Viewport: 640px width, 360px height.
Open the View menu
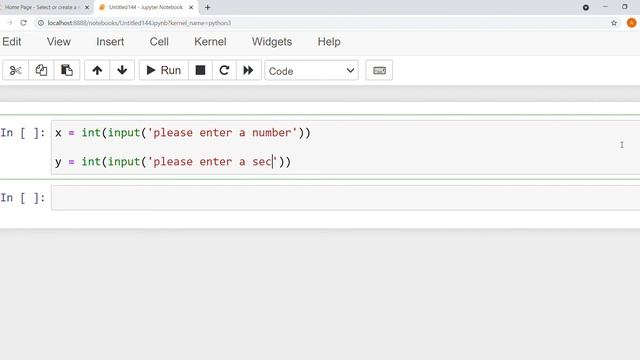tap(59, 42)
